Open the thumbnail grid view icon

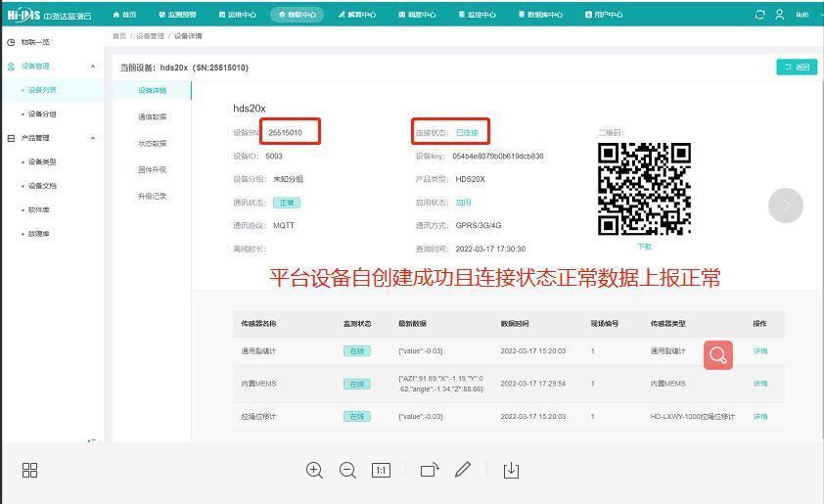[x=29, y=471]
